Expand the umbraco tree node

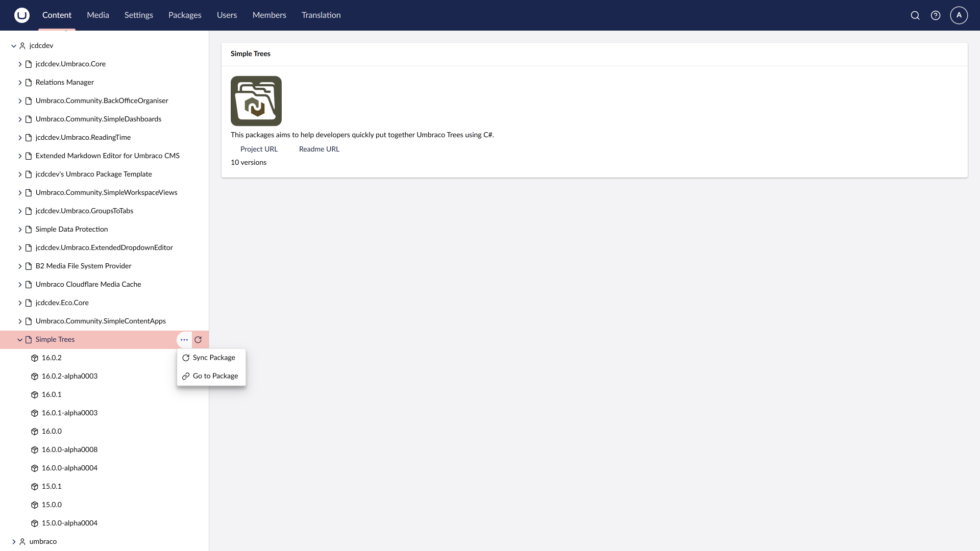point(13,541)
